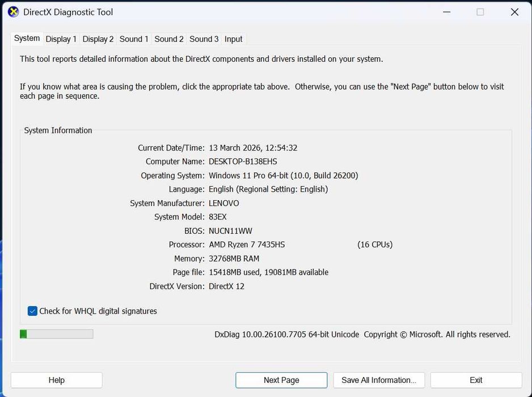
Task: Click the Current Date/Time label
Action: tap(171, 148)
